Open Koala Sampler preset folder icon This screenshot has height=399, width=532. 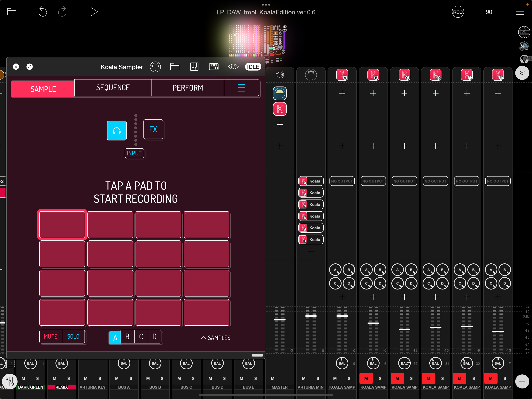point(175,67)
